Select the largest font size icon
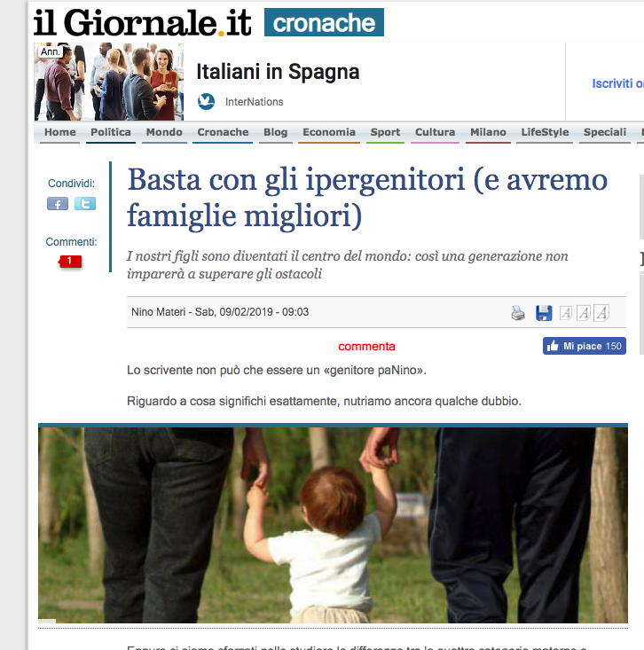644x650 pixels. point(601,313)
